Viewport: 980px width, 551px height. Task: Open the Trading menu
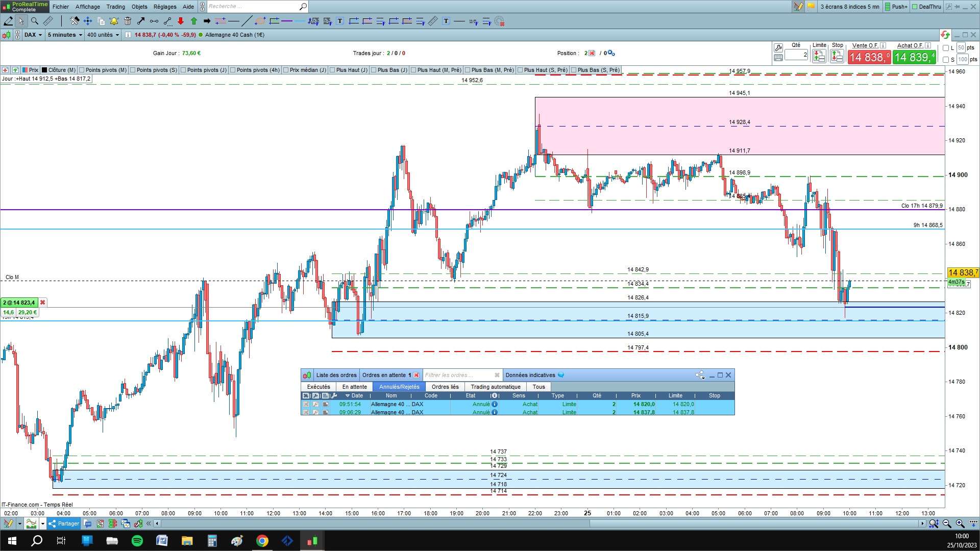pos(115,7)
